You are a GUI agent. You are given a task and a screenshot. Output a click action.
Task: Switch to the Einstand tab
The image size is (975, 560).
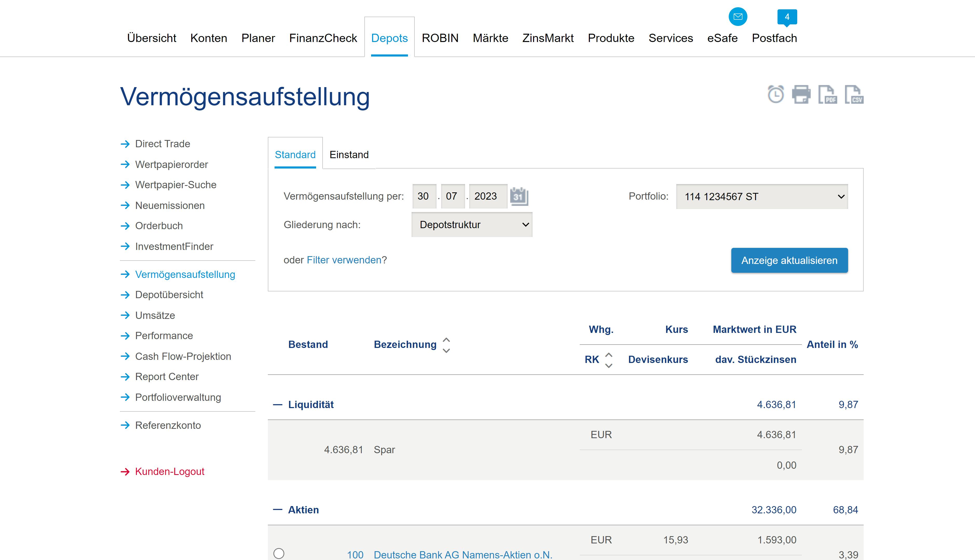click(349, 155)
